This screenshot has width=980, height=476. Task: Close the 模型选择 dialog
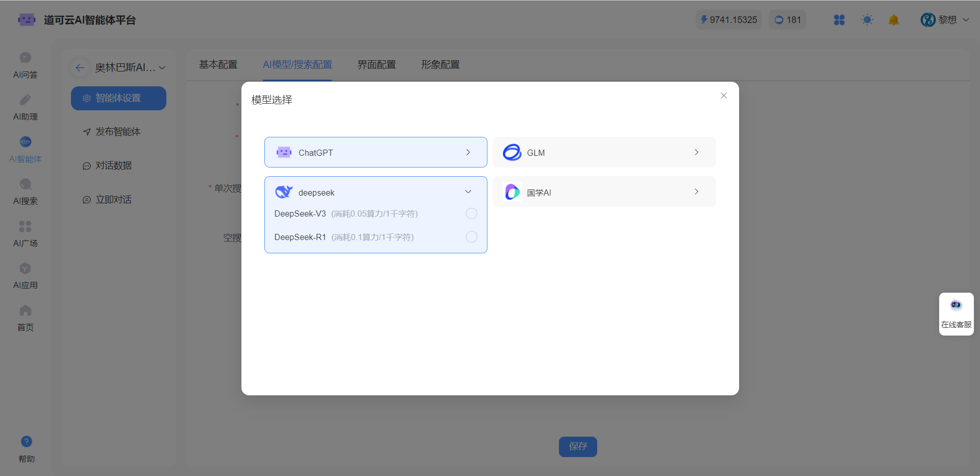pos(723,96)
